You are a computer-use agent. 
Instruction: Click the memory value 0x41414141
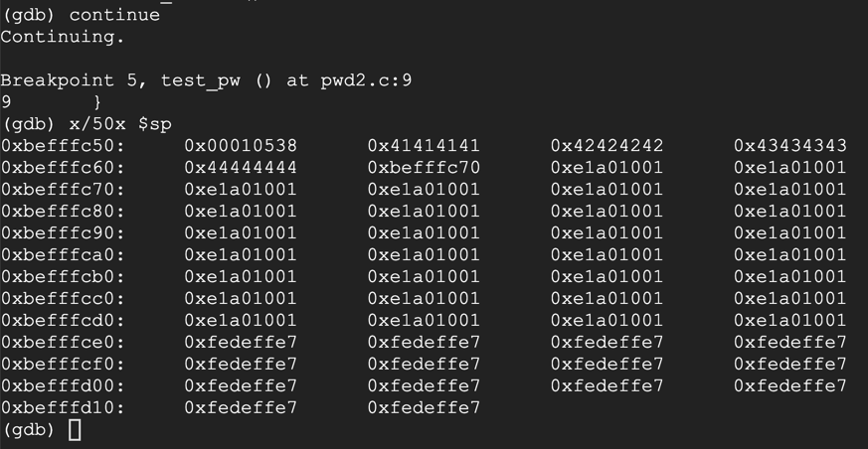coord(424,146)
